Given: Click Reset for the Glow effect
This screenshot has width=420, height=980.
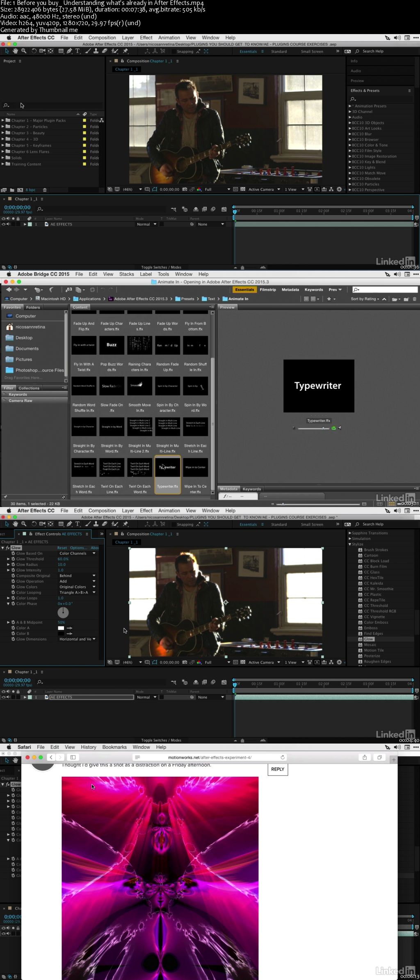Looking at the screenshot, I should pos(62,548).
